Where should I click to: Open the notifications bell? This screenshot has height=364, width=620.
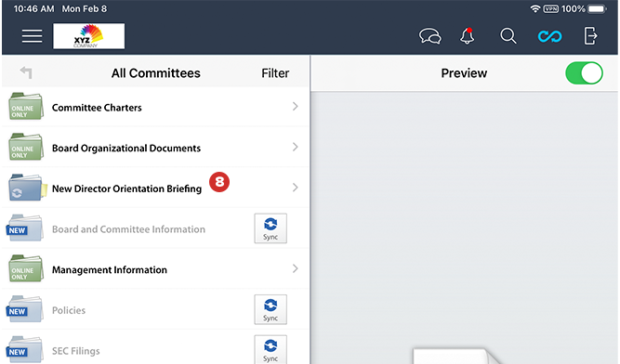pyautogui.click(x=467, y=36)
